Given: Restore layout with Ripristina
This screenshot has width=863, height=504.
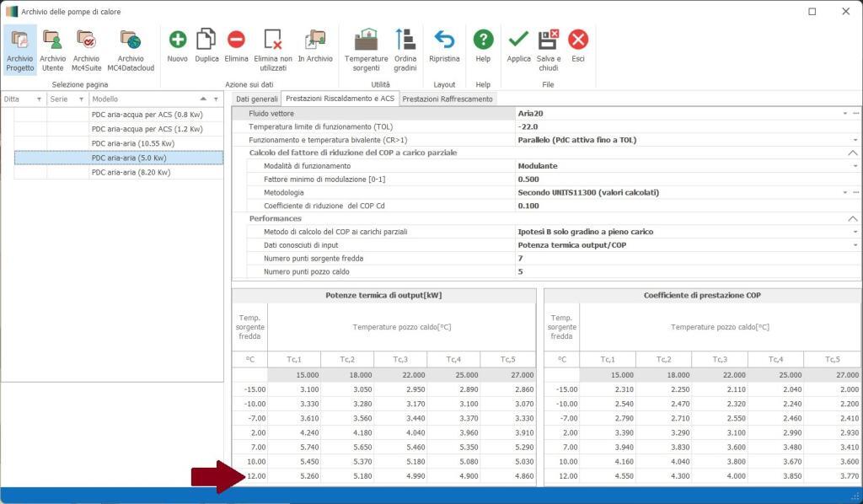Looking at the screenshot, I should [x=444, y=46].
